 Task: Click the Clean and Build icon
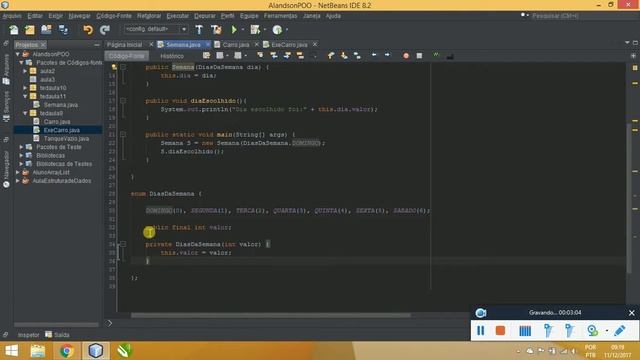click(x=216, y=29)
